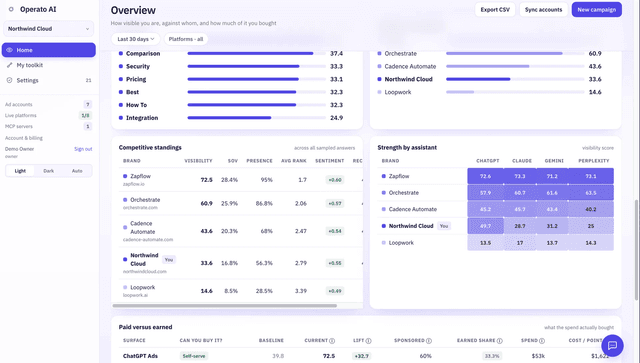Click the loopwork.ai domain text
The image size is (640, 363).
(x=135, y=295)
